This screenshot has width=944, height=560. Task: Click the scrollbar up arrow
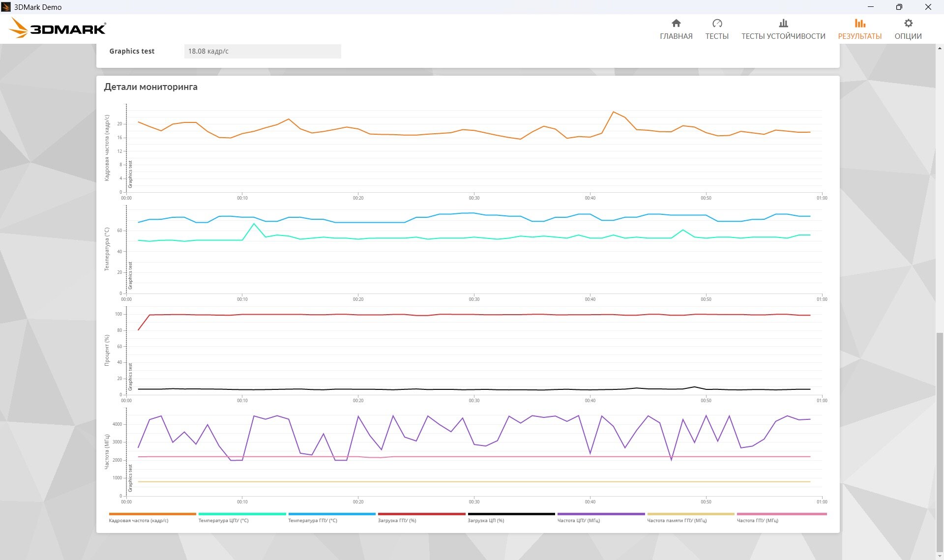click(940, 48)
